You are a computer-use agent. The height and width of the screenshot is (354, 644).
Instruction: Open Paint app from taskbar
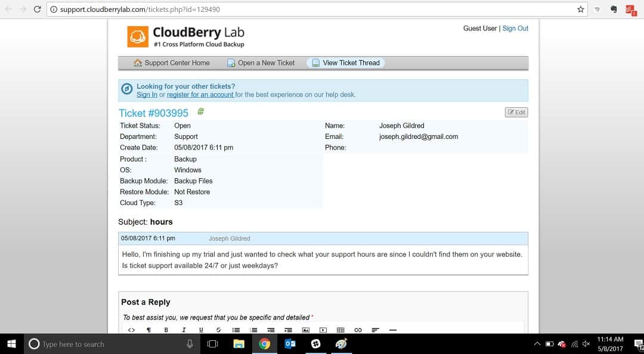(341, 344)
